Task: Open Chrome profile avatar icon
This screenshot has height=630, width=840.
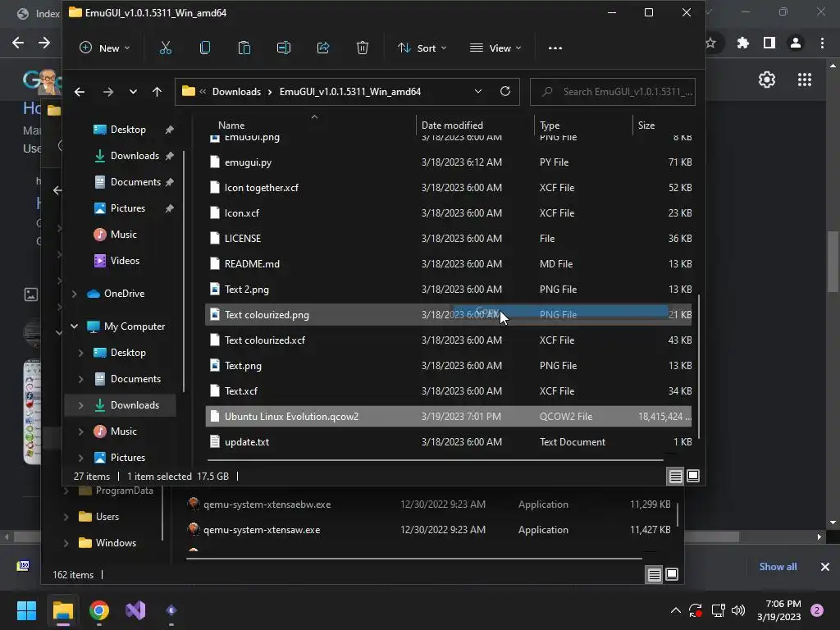Action: pos(796,43)
